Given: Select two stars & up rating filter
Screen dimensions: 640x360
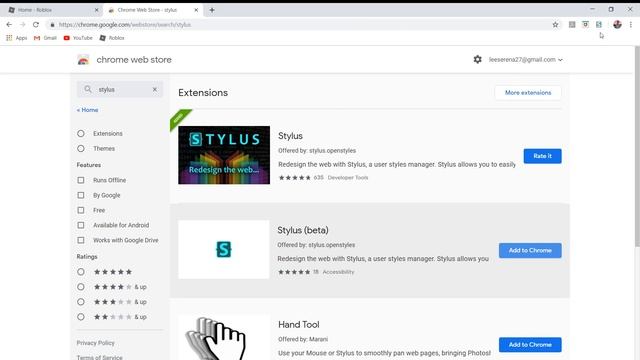Looking at the screenshot, I should tap(81, 317).
